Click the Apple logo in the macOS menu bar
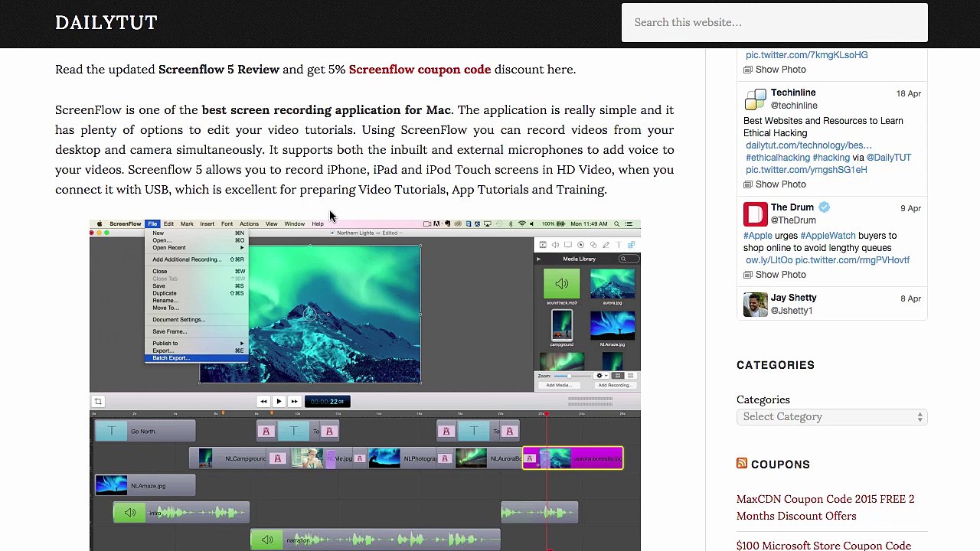980x551 pixels. tap(99, 224)
